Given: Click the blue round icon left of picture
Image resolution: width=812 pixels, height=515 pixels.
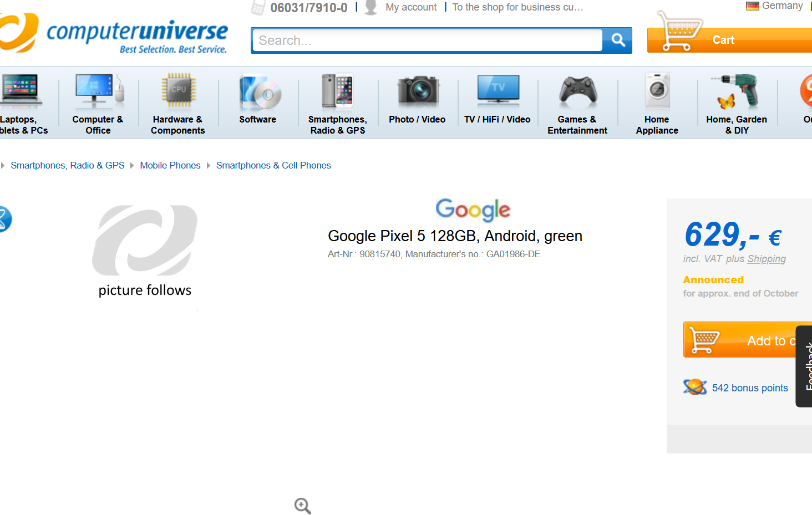Looking at the screenshot, I should (x=4, y=219).
